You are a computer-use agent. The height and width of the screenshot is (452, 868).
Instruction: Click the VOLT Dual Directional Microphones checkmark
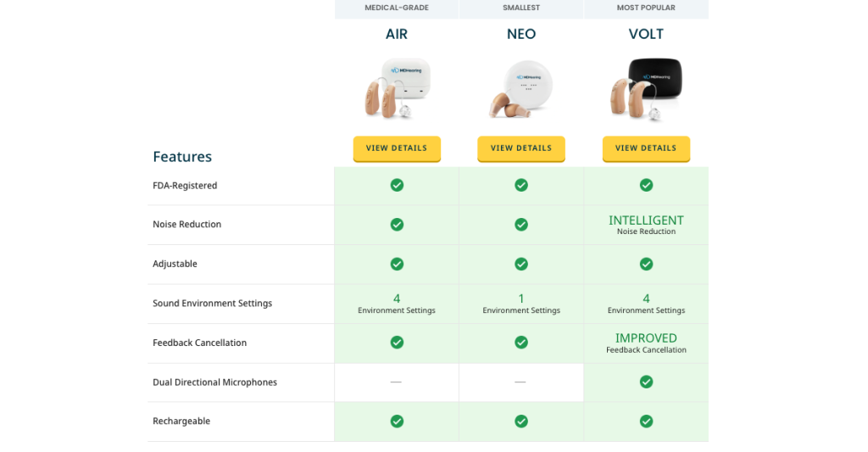[646, 382]
